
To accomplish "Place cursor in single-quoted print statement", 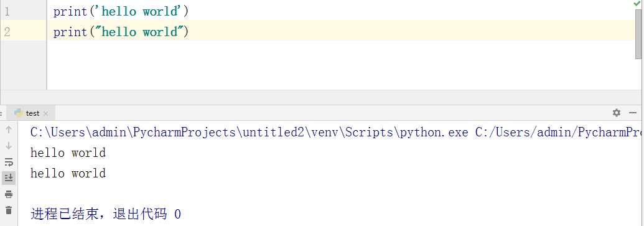I will [121, 11].
